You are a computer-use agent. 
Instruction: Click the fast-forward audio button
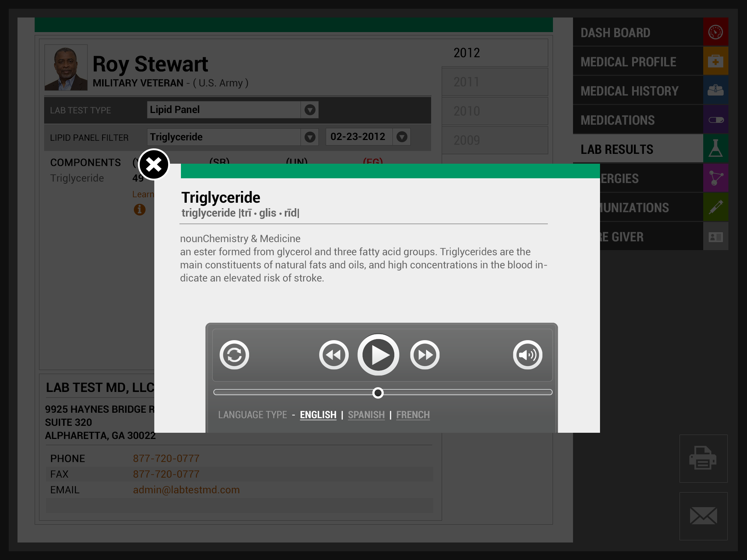pyautogui.click(x=425, y=355)
